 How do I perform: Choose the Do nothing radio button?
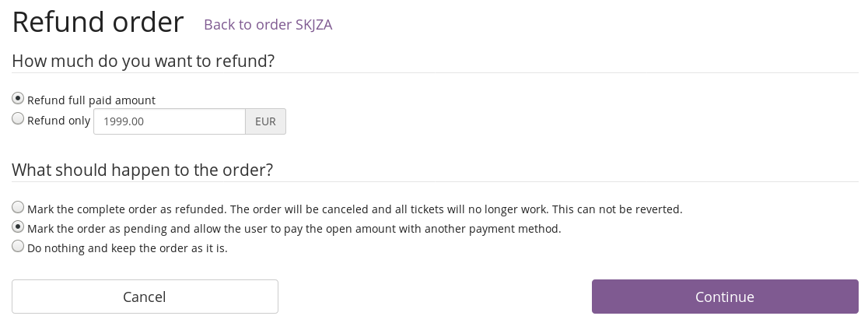point(18,247)
